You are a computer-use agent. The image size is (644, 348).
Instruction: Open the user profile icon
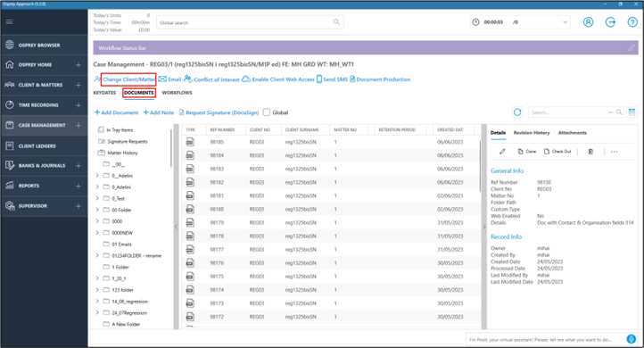click(x=588, y=22)
